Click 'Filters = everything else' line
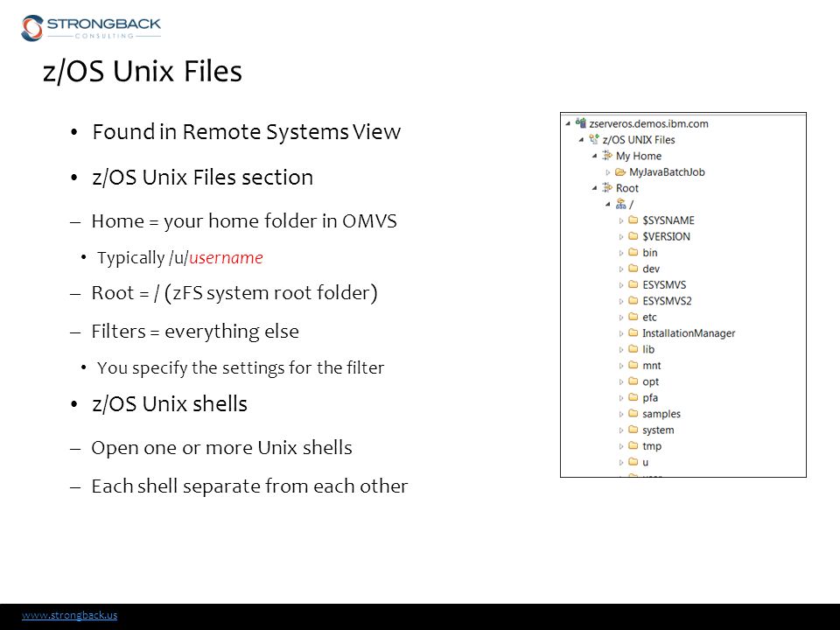The width and height of the screenshot is (840, 630). (195, 332)
